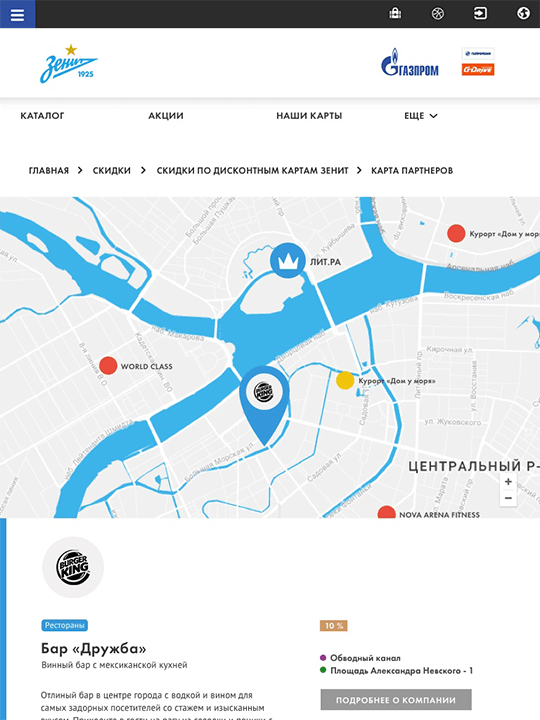540x720 pixels.
Task: Open the НАШИ КАРТЫ menu item
Action: pyautogui.click(x=309, y=116)
